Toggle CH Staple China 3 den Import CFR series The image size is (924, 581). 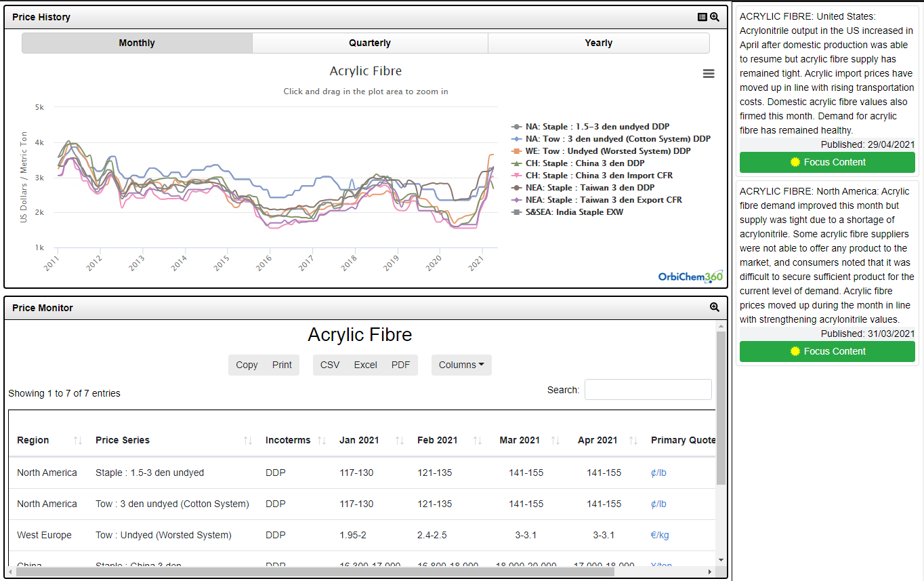[591, 176]
